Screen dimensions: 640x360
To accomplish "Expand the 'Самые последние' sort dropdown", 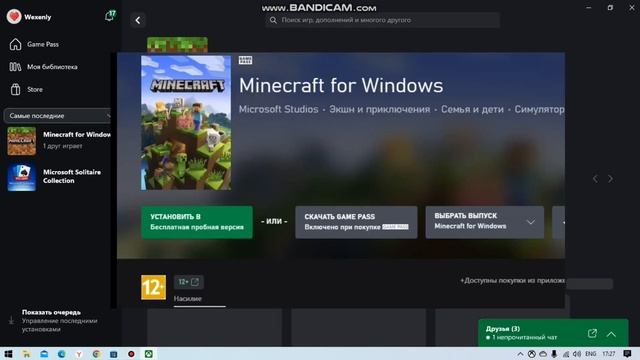I will pyautogui.click(x=58, y=116).
